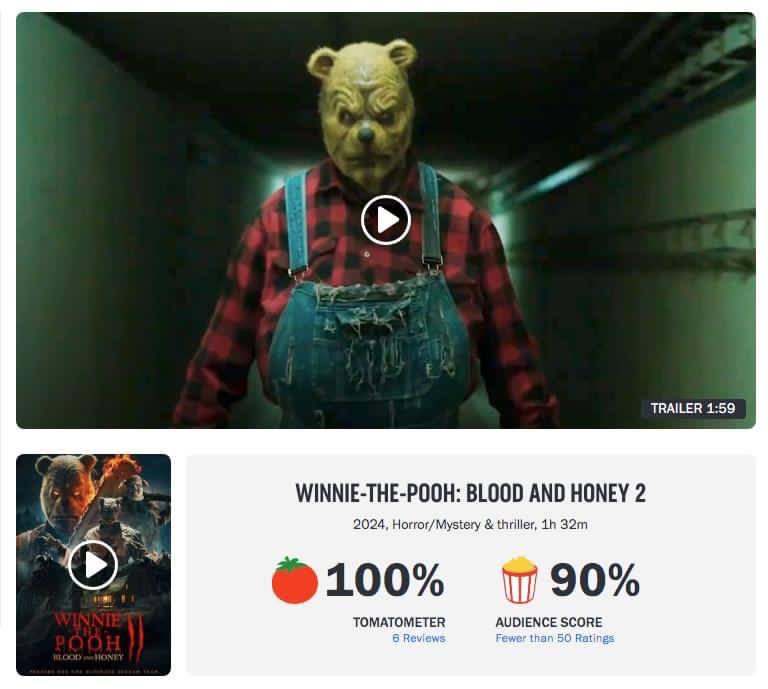Select the 90% audience score number
This screenshot has width=768, height=689.
[595, 580]
